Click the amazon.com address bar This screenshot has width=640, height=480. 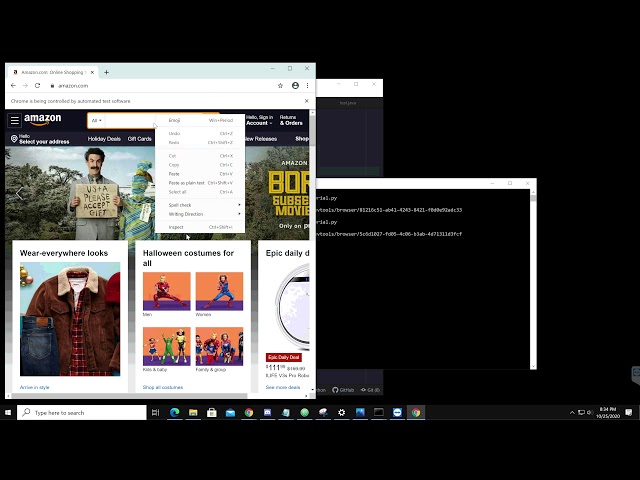161,86
